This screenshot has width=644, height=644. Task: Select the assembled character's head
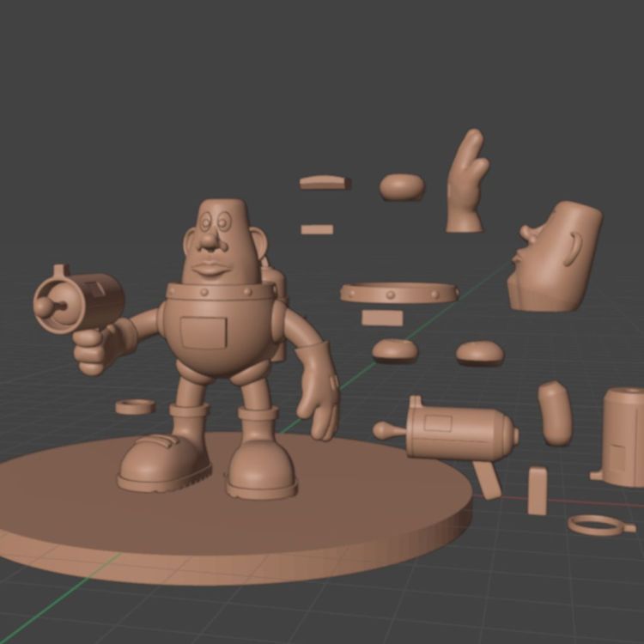pos(222,243)
